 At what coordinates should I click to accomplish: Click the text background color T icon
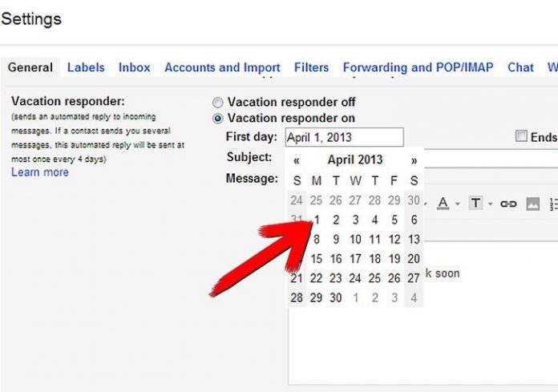[475, 204]
